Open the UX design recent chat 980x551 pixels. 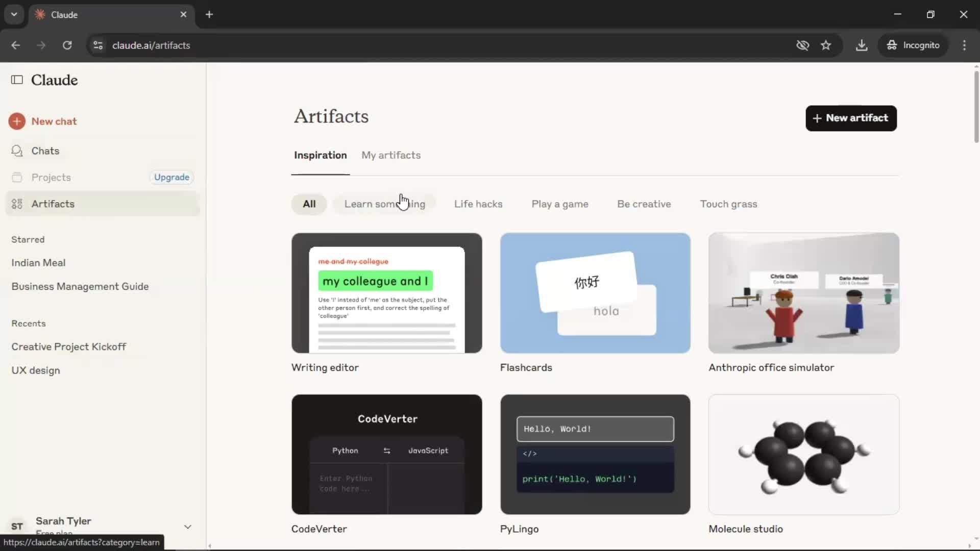pyautogui.click(x=36, y=371)
